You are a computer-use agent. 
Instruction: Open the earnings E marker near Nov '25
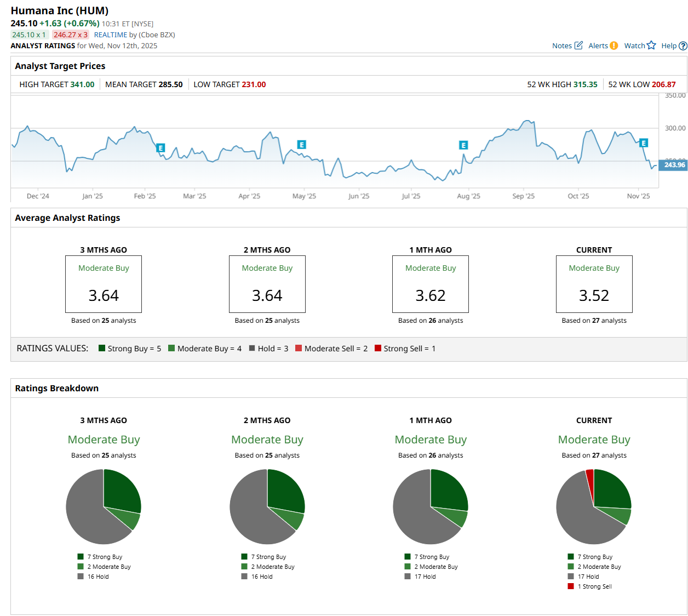[x=644, y=143]
